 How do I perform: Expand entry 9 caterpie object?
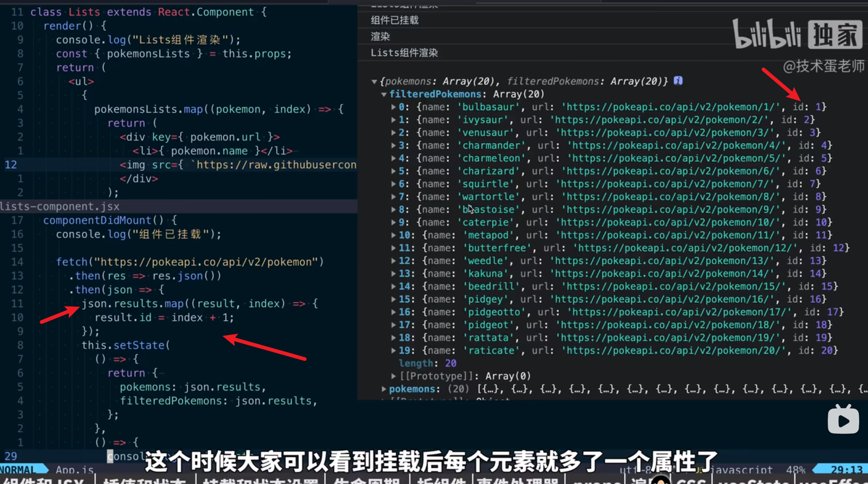(394, 223)
